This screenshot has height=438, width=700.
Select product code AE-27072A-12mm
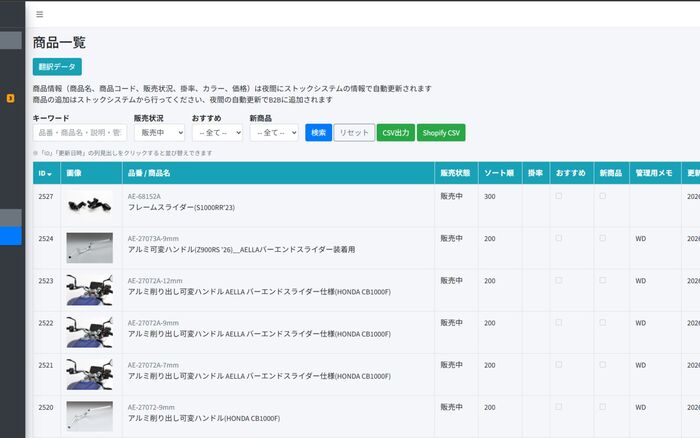155,281
